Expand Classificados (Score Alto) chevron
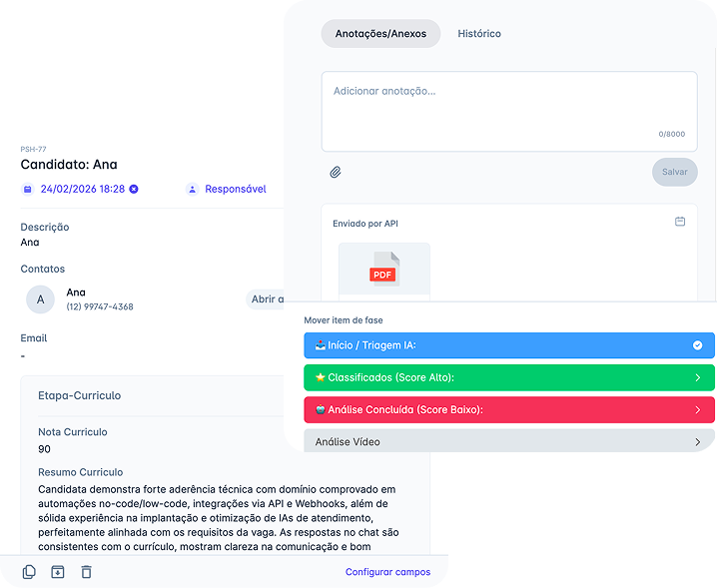This screenshot has height=588, width=717. (697, 377)
